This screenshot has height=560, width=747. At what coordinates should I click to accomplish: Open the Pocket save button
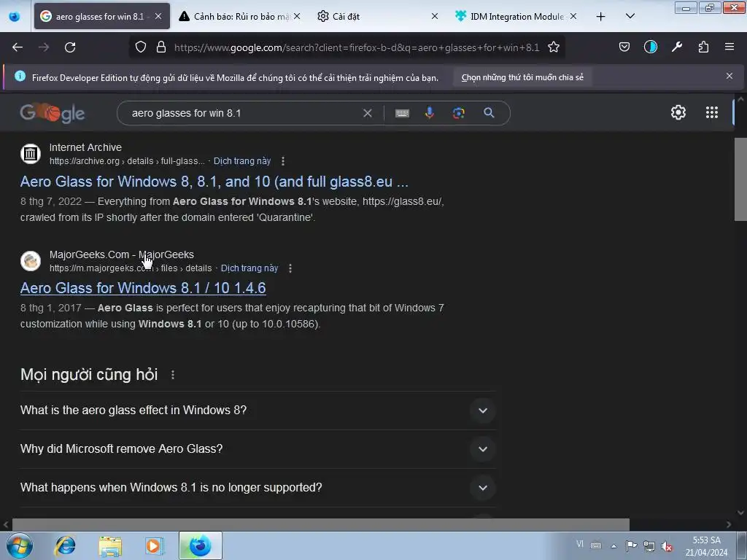pos(624,47)
